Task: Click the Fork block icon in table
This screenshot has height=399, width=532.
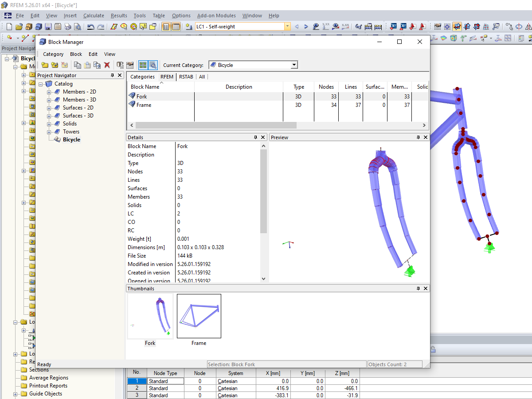Action: click(132, 96)
